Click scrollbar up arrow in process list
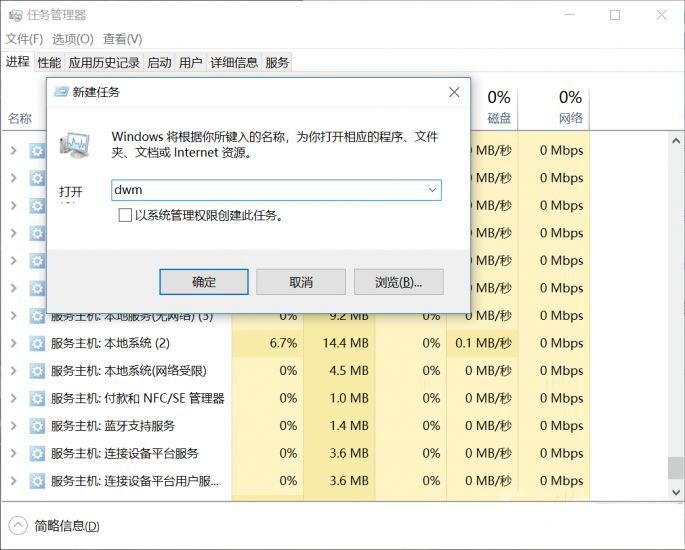 tap(676, 141)
